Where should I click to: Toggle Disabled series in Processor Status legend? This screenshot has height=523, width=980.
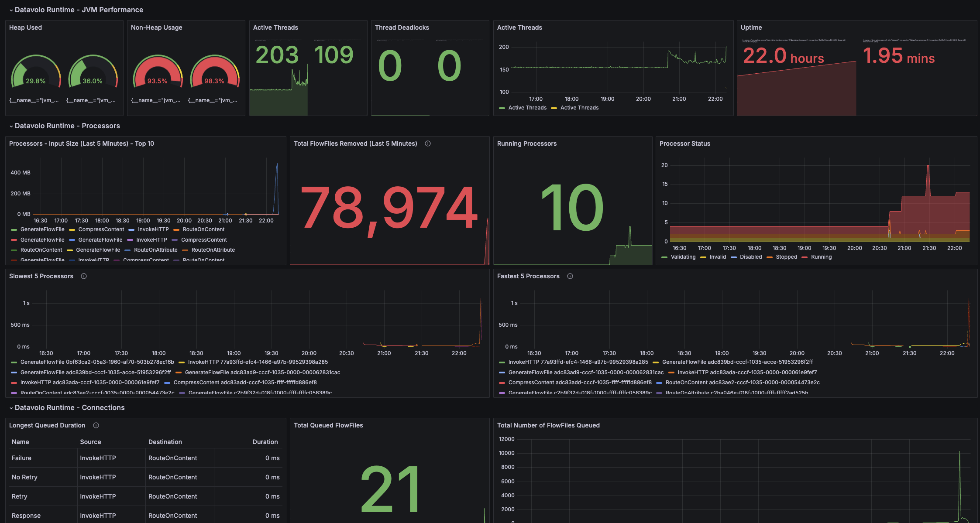point(750,257)
